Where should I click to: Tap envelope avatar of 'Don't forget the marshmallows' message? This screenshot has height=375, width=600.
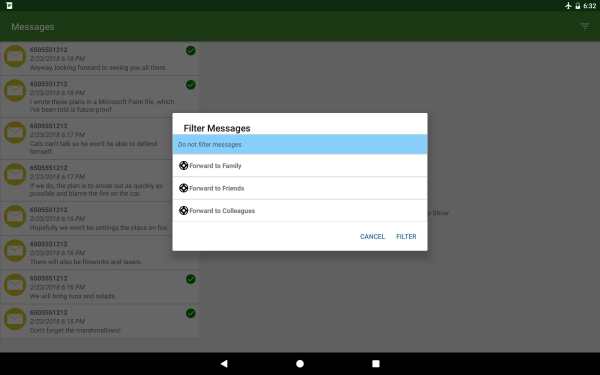click(15, 319)
